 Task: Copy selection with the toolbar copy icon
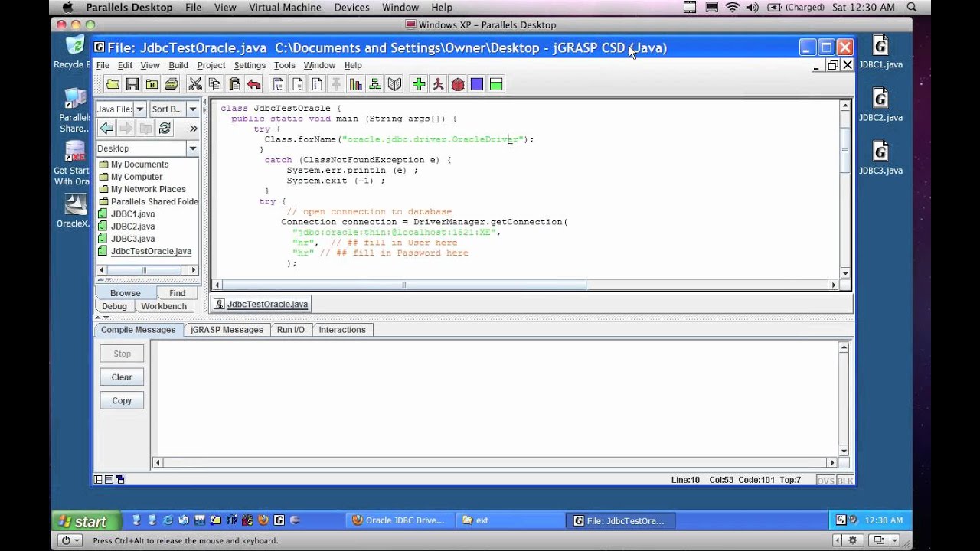click(x=215, y=84)
